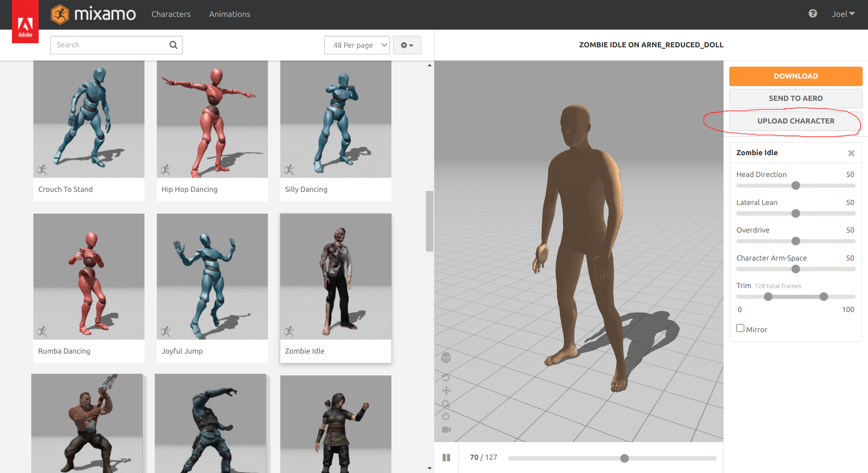Click the animation list scroll down arrow
Screen dimensions: 868x473
pyautogui.click(x=429, y=468)
